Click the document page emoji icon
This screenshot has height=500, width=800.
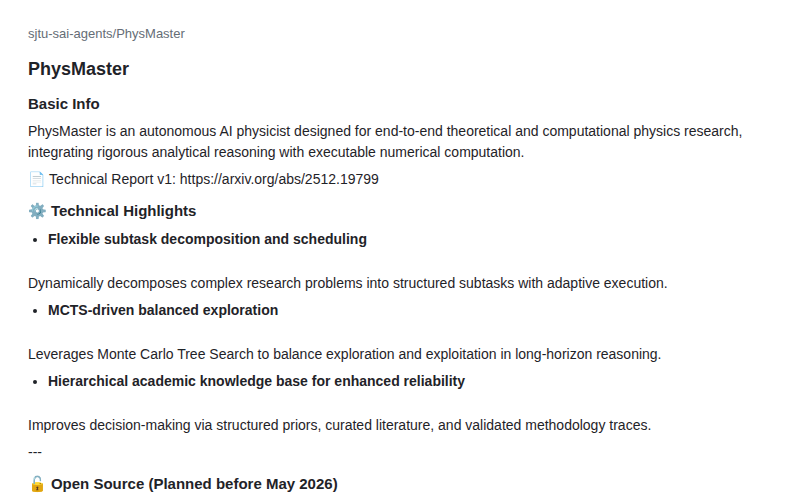pos(36,180)
